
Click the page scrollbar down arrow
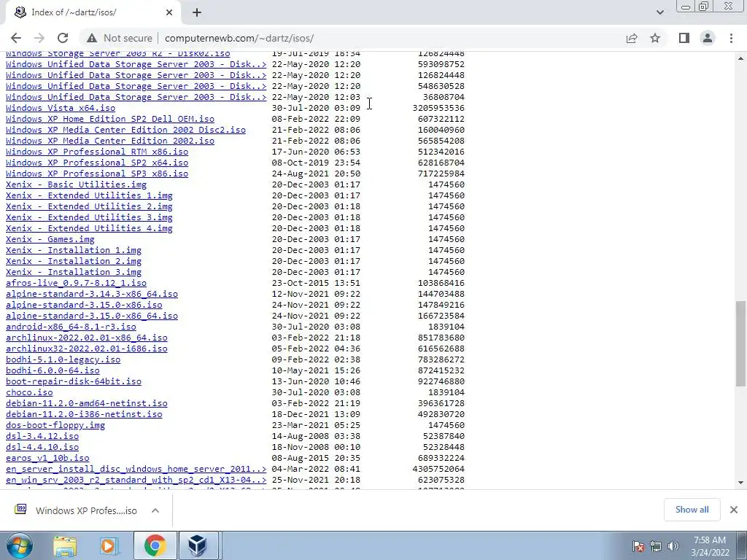(741, 483)
